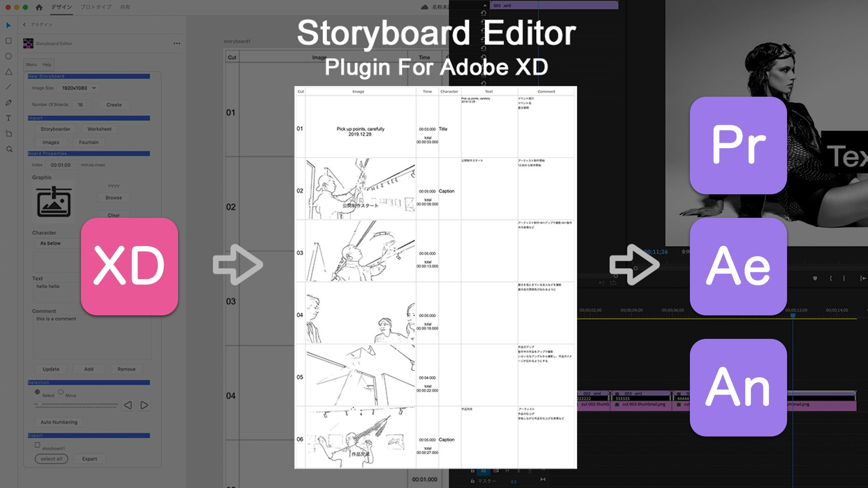Open the Image Size dropdown showing 1920x1080
The width and height of the screenshot is (868, 488).
coord(78,88)
